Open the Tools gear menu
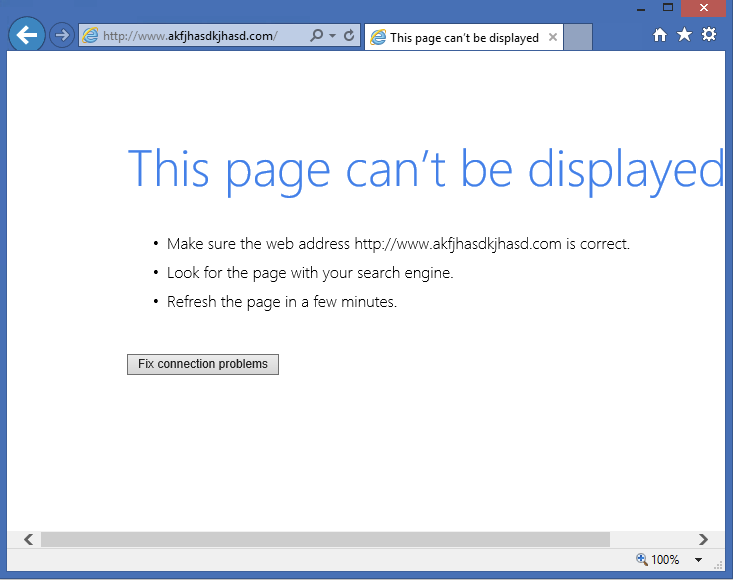733x580 pixels. pyautogui.click(x=708, y=35)
